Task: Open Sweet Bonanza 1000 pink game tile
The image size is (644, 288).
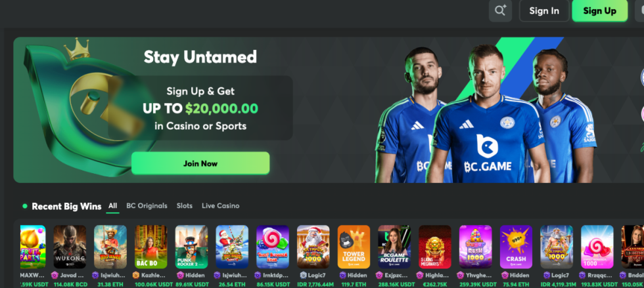Action: (x=597, y=247)
